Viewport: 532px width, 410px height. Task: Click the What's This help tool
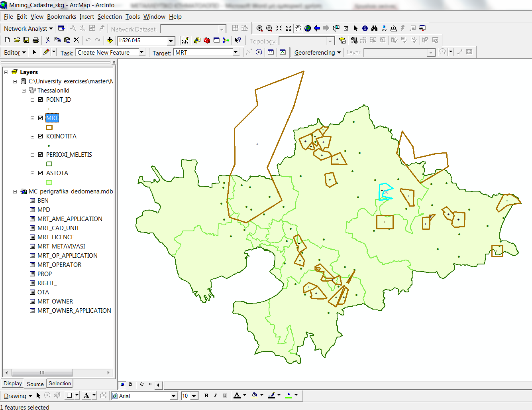238,40
